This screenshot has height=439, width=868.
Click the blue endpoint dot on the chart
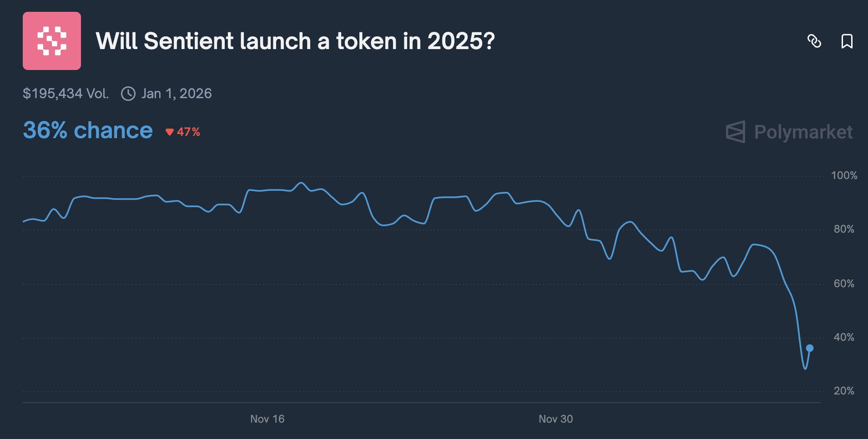coord(810,348)
